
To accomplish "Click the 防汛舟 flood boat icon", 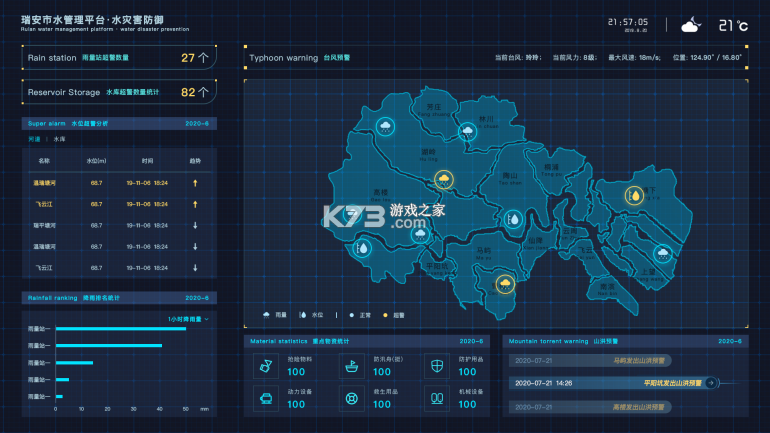I will [352, 366].
